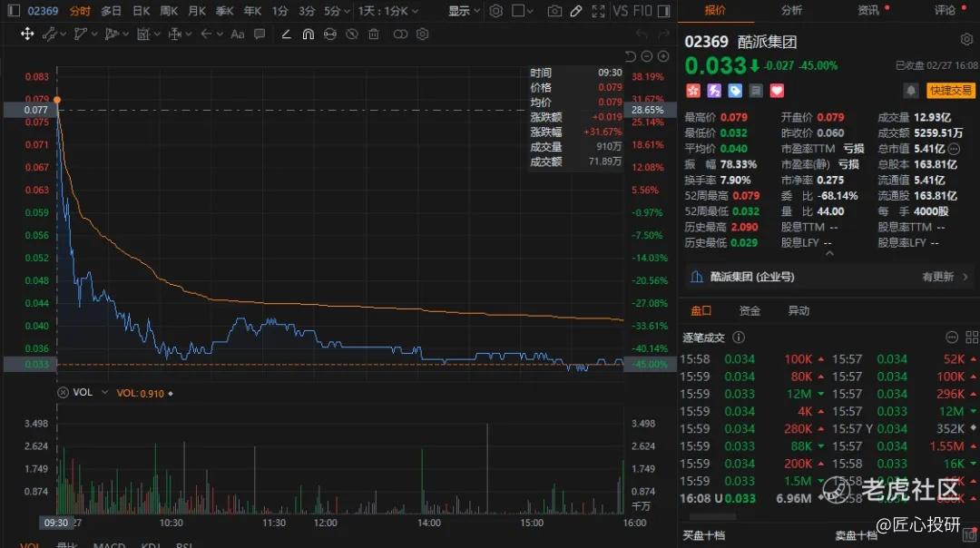
Task: Zoom in chart with plus circle
Action: coord(663,56)
